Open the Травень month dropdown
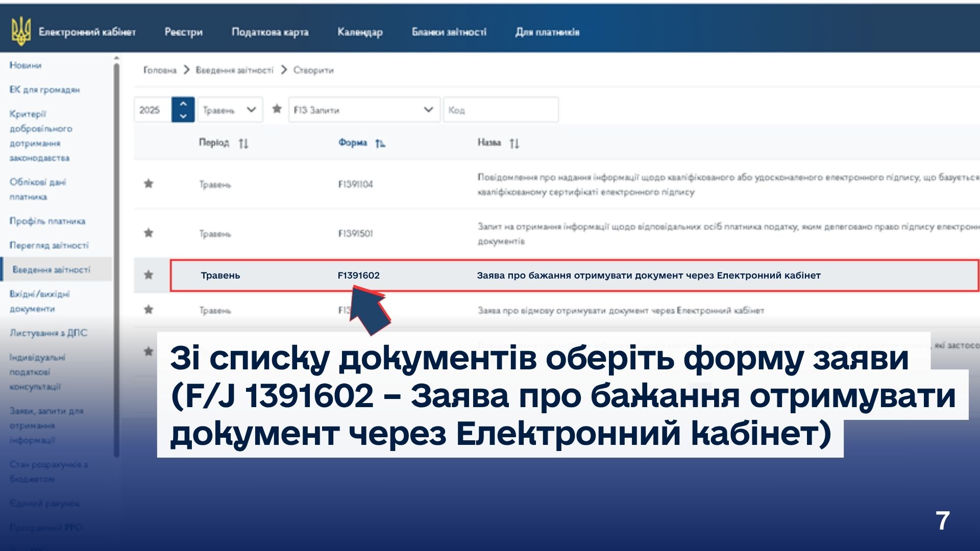980x551 pixels. point(230,110)
